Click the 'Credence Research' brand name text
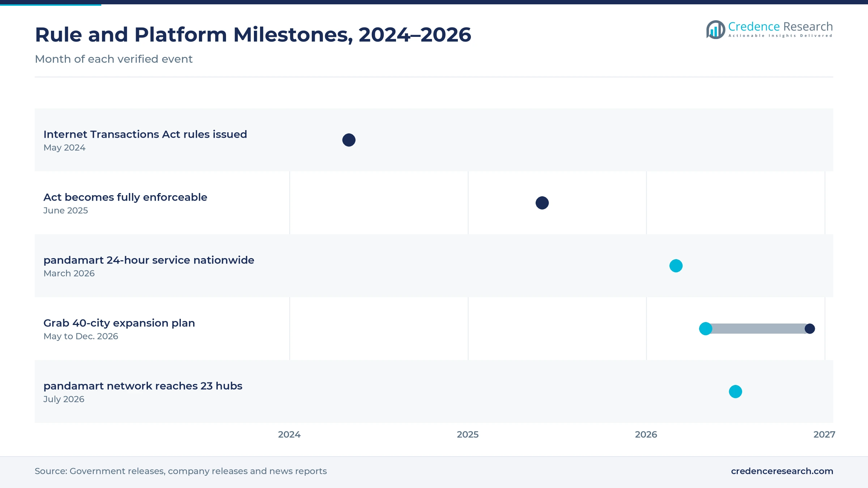Image resolution: width=868 pixels, height=488 pixels. pyautogui.click(x=780, y=26)
